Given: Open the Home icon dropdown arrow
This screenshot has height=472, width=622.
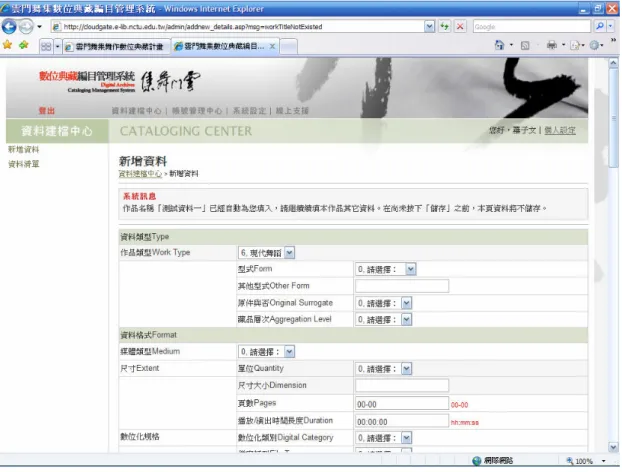Looking at the screenshot, I should pos(511,45).
